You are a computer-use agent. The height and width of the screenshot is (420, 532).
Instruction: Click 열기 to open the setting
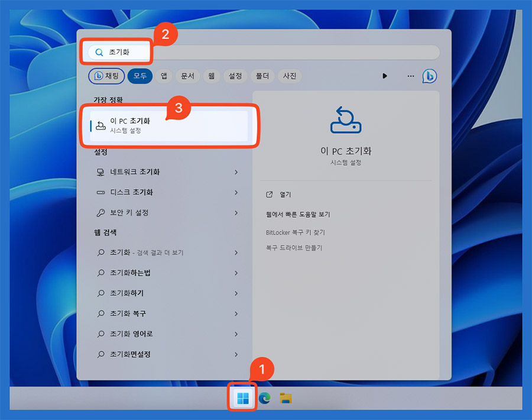(x=286, y=195)
